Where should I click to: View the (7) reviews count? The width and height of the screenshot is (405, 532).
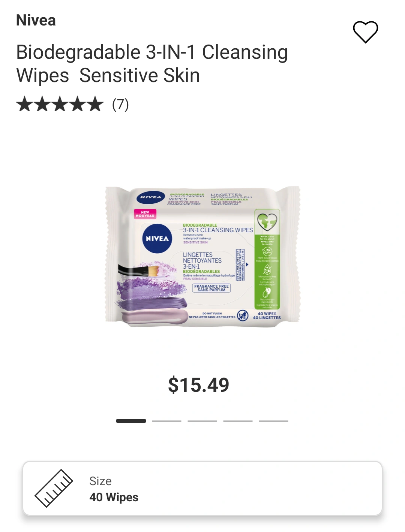[x=120, y=105]
